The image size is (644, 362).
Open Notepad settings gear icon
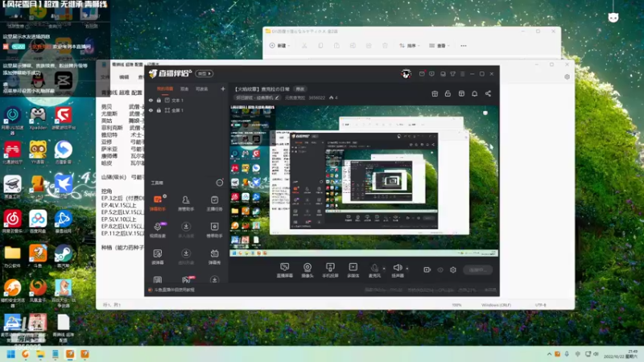click(x=568, y=76)
